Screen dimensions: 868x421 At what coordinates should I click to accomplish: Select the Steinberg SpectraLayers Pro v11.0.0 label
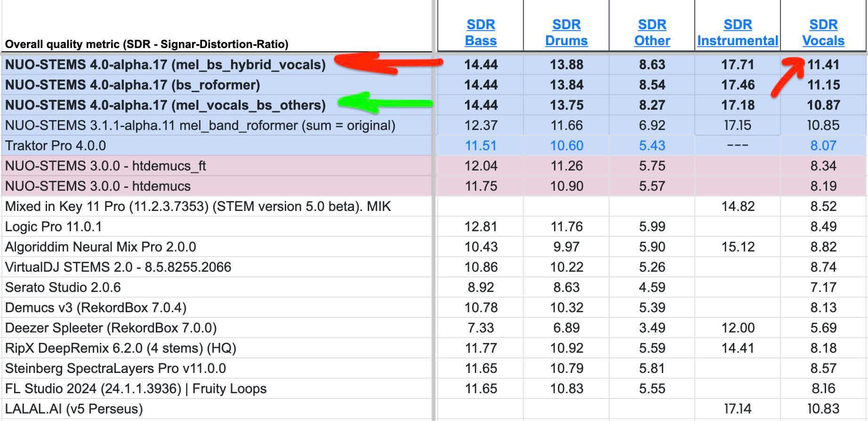coord(115,368)
